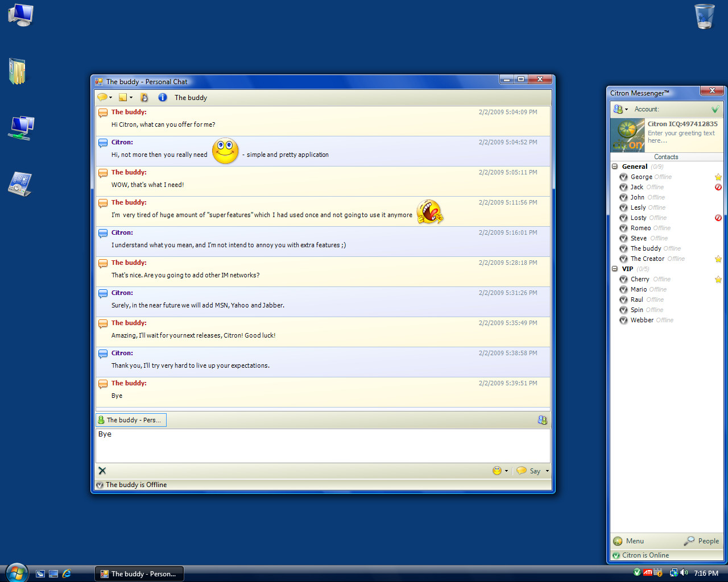Click the star icon next to Cherry
728x582 pixels.
(x=718, y=279)
